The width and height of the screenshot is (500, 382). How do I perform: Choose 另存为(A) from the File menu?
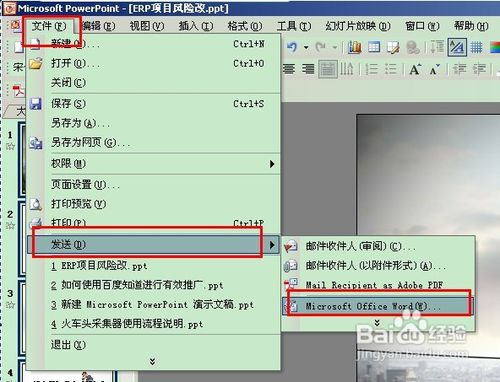(153, 123)
